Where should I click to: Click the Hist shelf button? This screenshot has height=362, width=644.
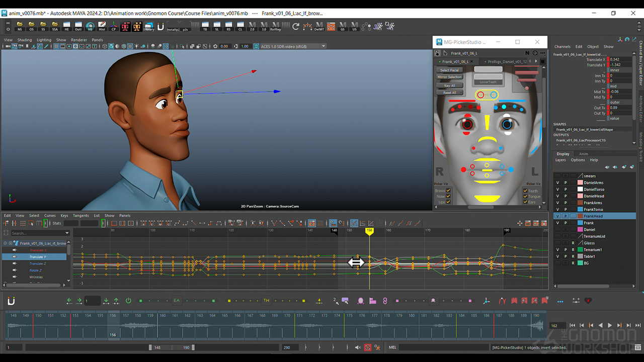[102, 27]
